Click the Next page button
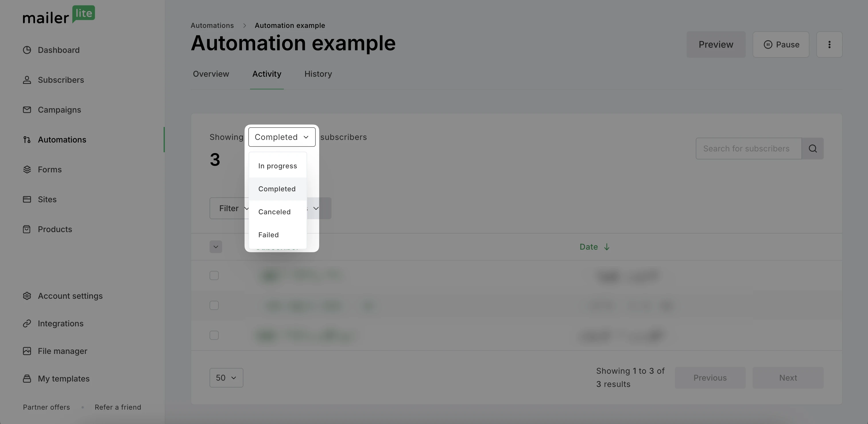This screenshot has width=868, height=424. pos(788,378)
